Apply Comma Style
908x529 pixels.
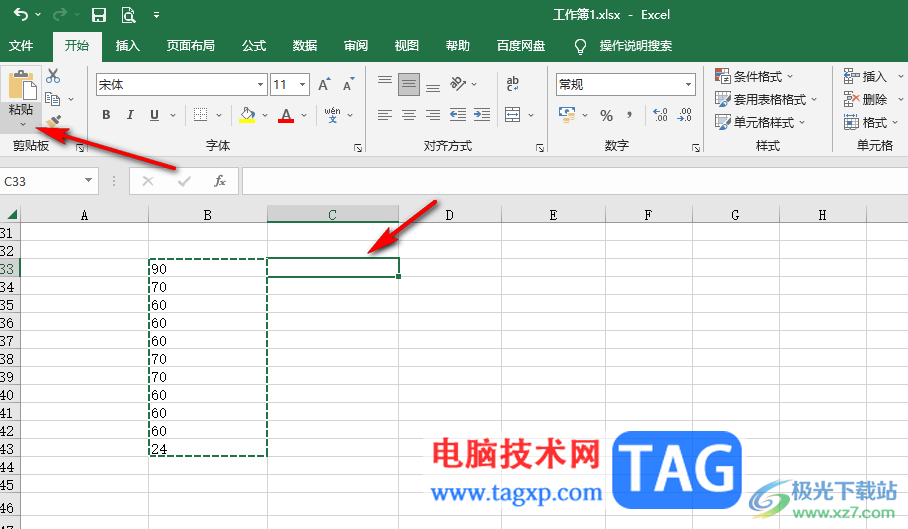629,115
